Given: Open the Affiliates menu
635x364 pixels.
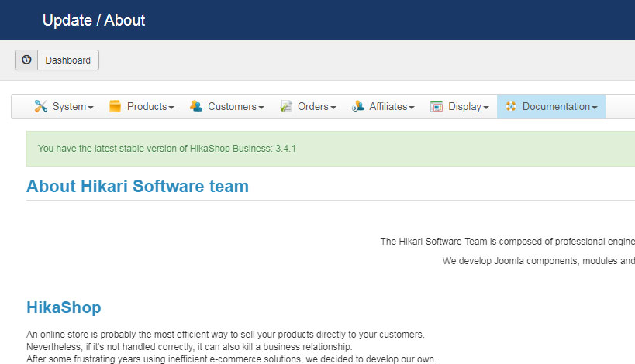Looking at the screenshot, I should [383, 107].
